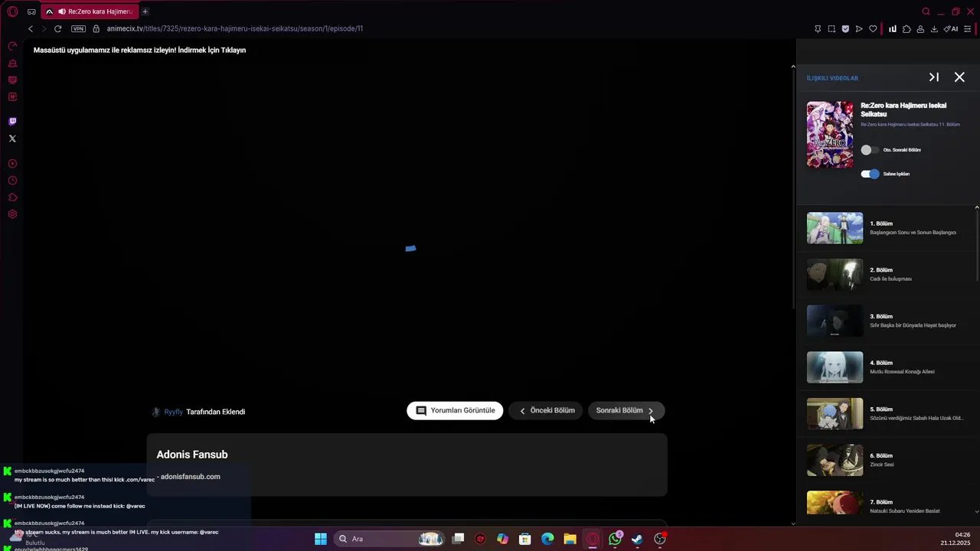Toggle Oto. Sonraki Bölüm switch
Viewport: 980px width, 551px height.
tap(870, 150)
